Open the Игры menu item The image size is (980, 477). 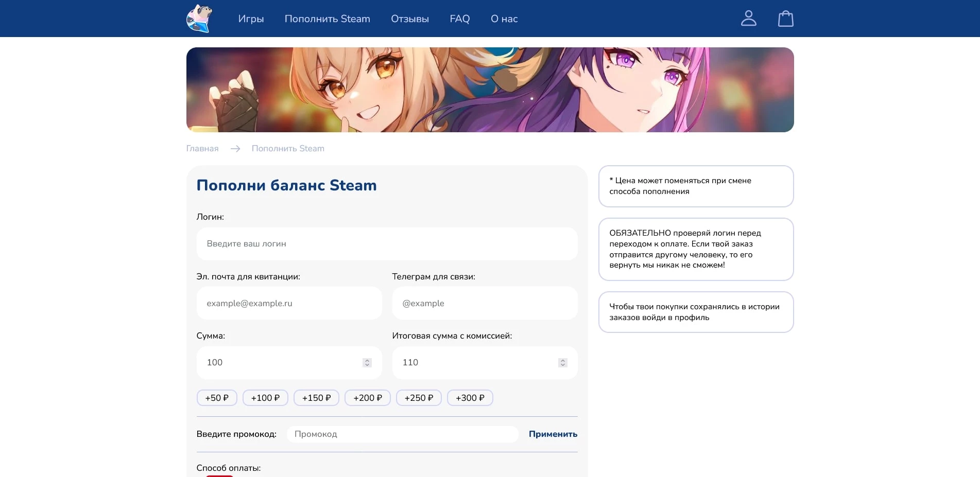(251, 19)
